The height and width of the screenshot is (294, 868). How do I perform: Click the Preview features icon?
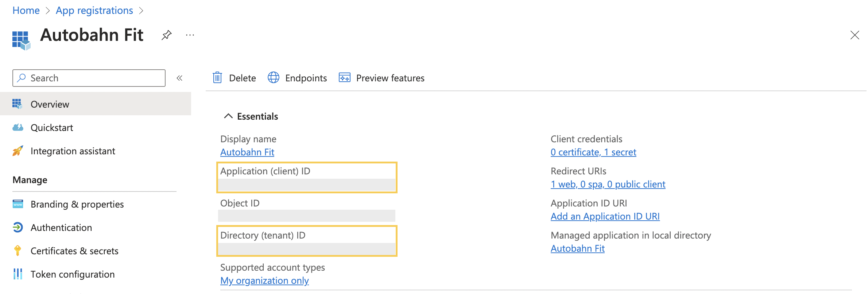[x=345, y=78]
